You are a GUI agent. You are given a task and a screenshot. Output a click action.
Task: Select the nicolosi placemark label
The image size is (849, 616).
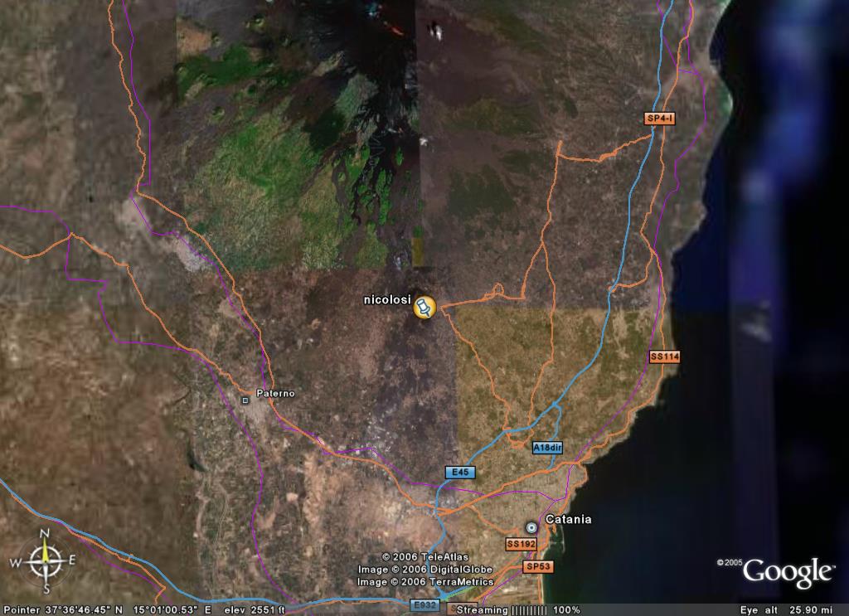[x=387, y=299]
